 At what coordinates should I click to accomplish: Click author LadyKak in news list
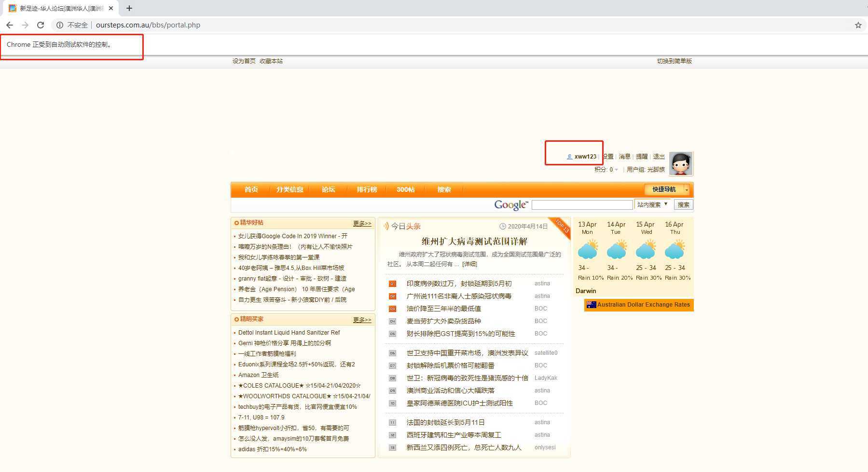point(546,378)
